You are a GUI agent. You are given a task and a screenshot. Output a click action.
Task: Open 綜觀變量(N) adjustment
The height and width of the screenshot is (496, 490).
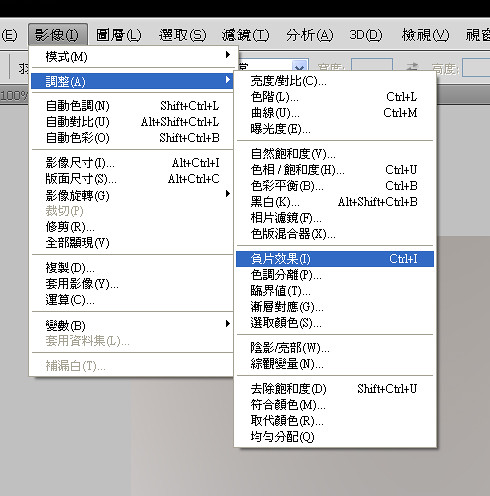pyautogui.click(x=335, y=364)
